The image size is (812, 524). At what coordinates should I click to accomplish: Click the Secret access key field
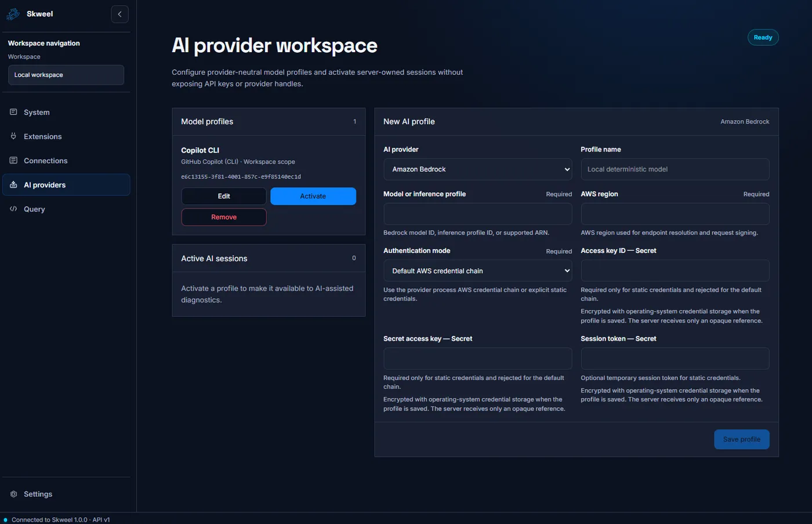click(x=478, y=359)
